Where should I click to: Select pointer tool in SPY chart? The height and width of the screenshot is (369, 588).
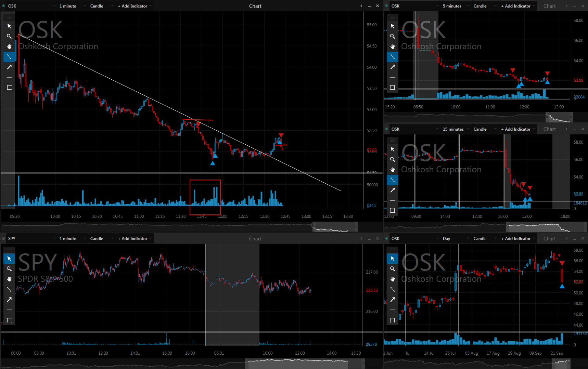9,259
